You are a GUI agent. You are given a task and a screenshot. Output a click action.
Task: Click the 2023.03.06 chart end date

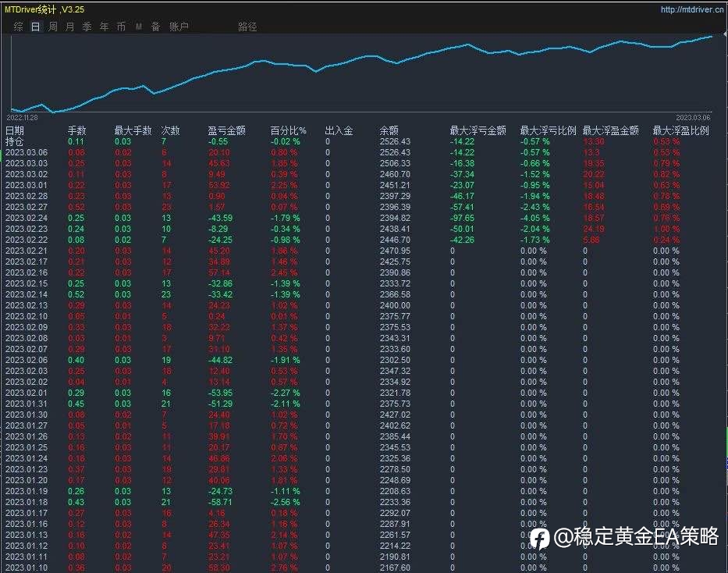693,117
